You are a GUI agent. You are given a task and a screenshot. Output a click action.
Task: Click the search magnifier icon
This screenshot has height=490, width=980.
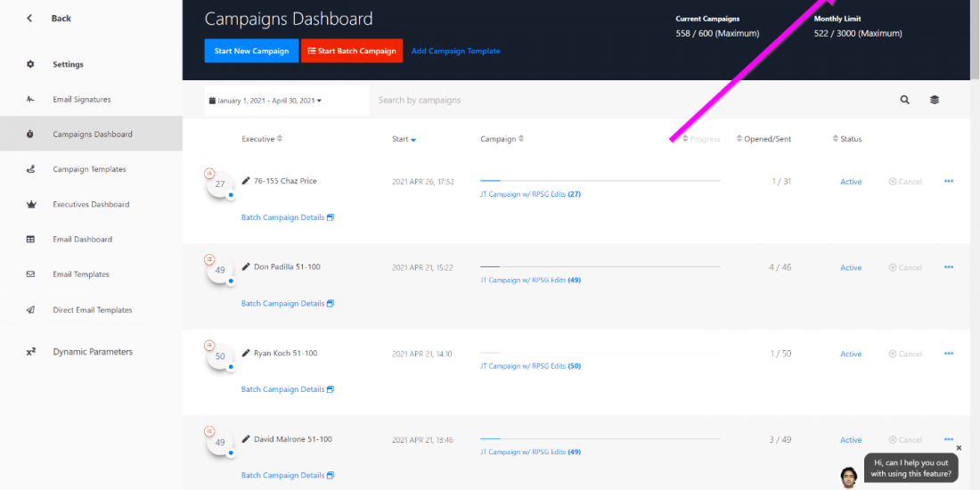[904, 100]
